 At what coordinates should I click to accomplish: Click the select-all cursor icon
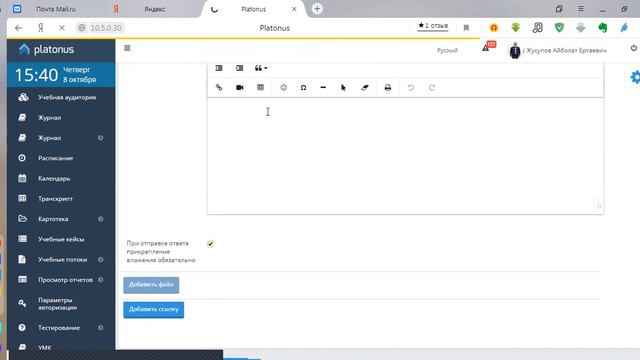343,87
